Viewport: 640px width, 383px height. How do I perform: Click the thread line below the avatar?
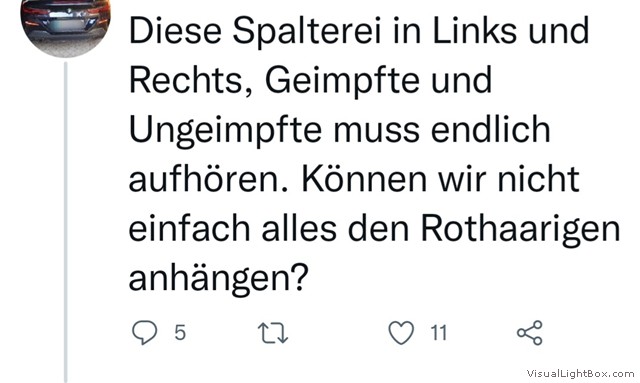coord(66,222)
